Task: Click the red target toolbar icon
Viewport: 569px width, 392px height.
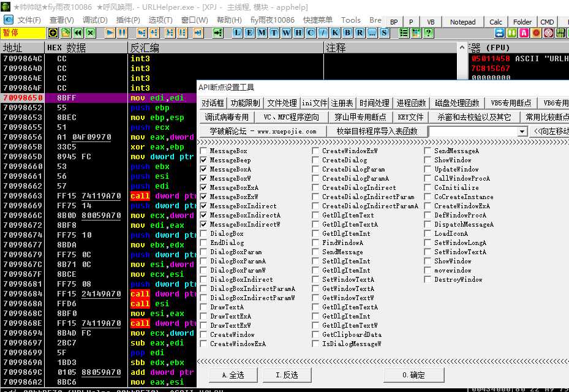Action: click(x=549, y=33)
